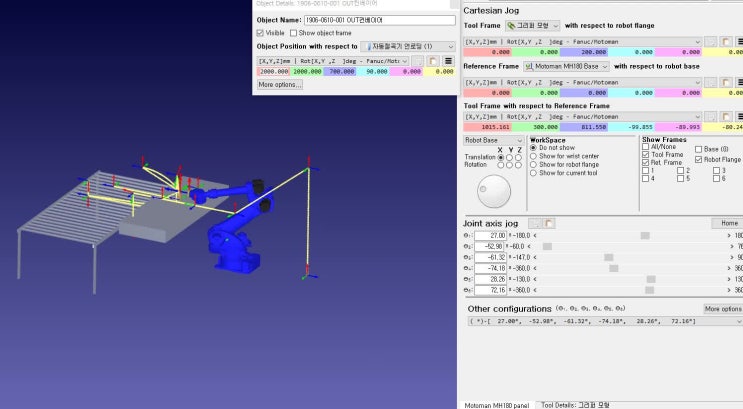This screenshot has height=409, width=743.
Task: Open the Robot Base jog dropdown
Action: 493,140
